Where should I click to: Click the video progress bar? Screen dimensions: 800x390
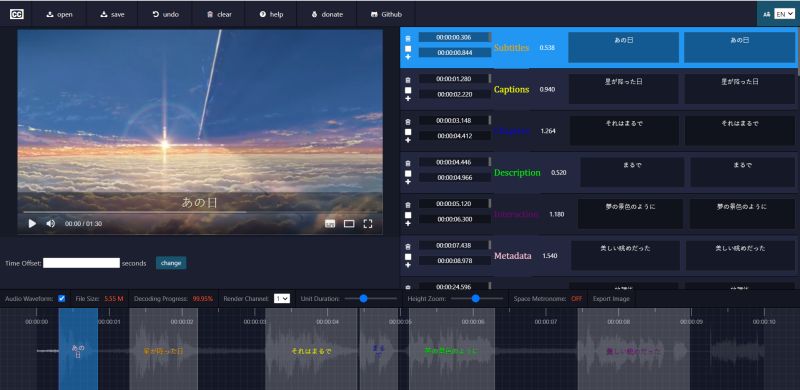pos(199,212)
